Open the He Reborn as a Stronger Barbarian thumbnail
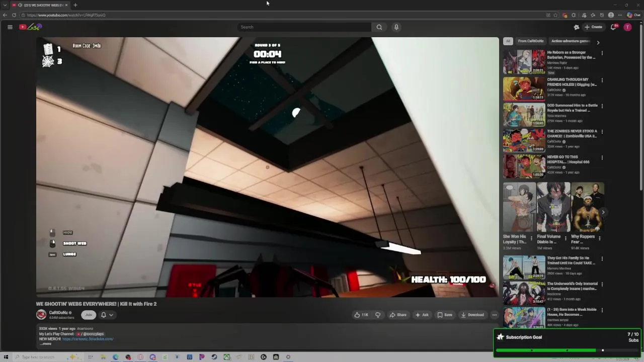644x362 pixels. [524, 62]
